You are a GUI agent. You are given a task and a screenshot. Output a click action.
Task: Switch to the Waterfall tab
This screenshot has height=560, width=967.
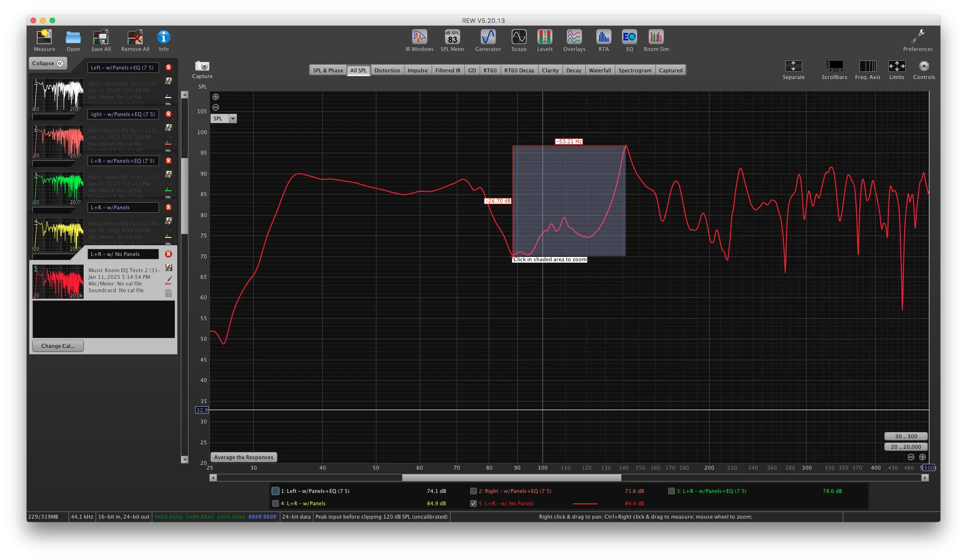click(x=600, y=70)
